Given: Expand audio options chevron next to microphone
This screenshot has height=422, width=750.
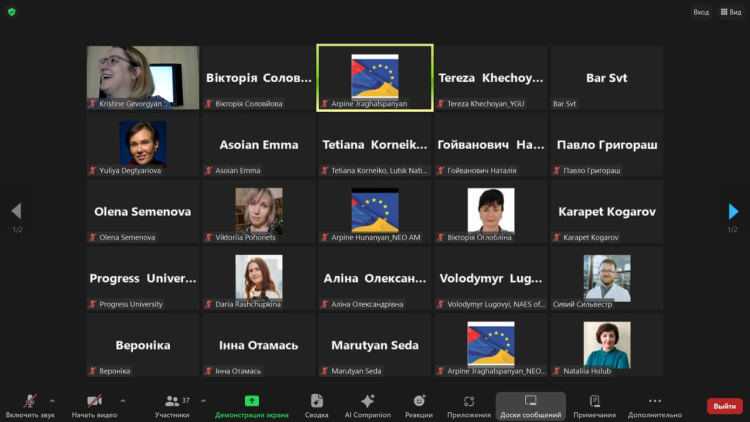Looking at the screenshot, I should coord(52,400).
